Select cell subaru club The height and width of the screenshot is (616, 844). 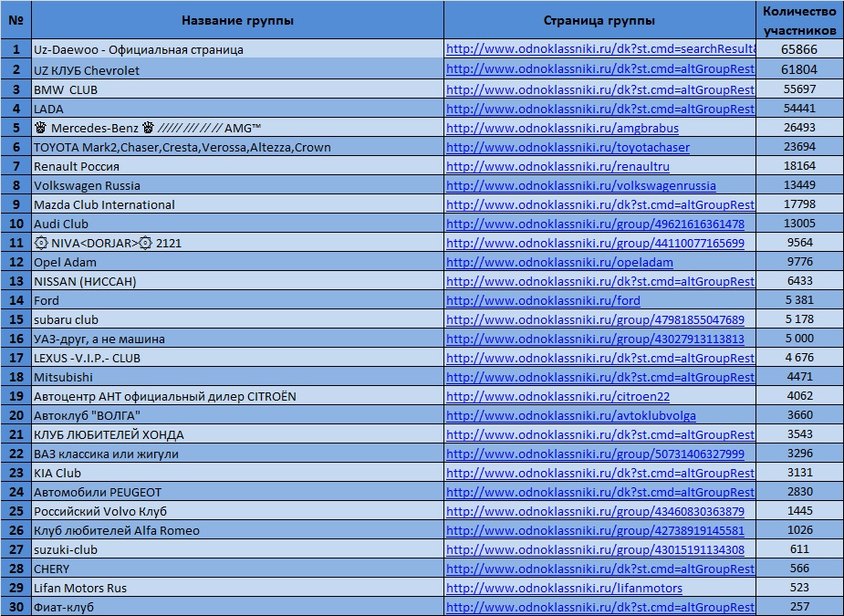237,319
